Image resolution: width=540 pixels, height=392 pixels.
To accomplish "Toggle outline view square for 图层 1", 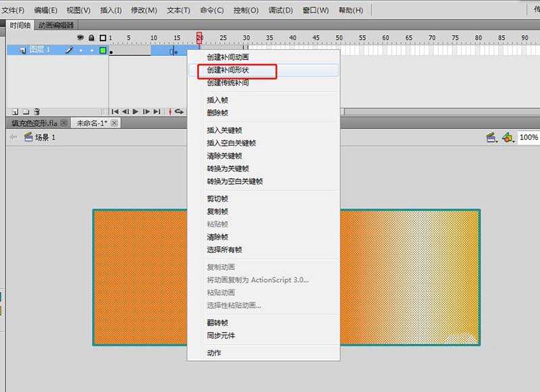I will [x=103, y=50].
